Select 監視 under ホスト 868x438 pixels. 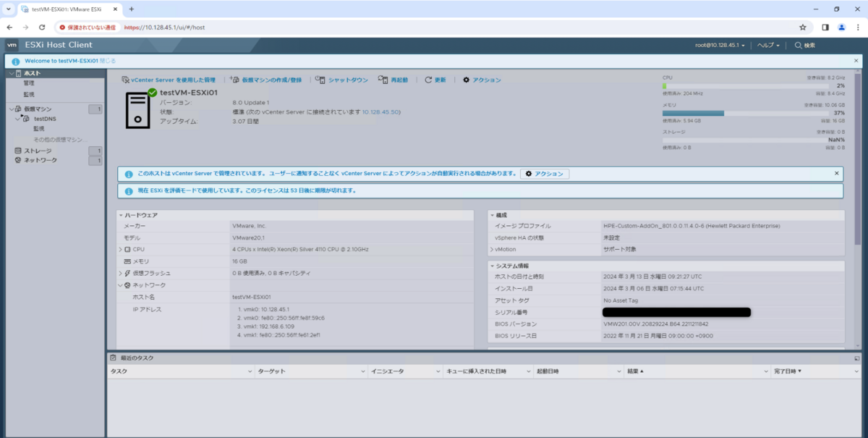pyautogui.click(x=29, y=94)
